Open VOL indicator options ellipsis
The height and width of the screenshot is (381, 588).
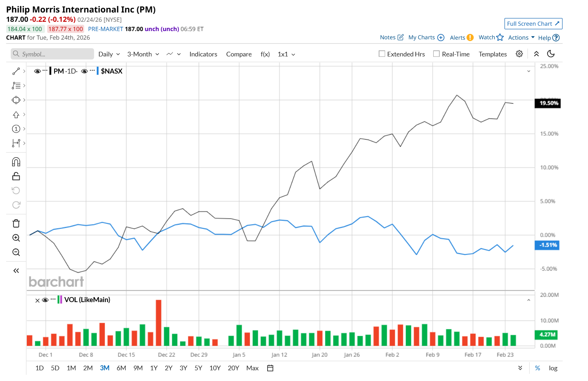(x=53, y=299)
